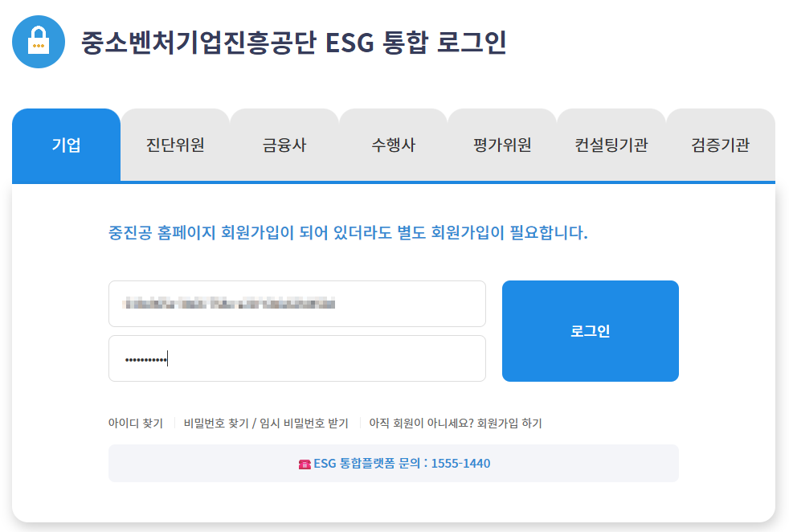Select the 검증기관 tab
This screenshot has height=532, width=789.
[x=721, y=145]
